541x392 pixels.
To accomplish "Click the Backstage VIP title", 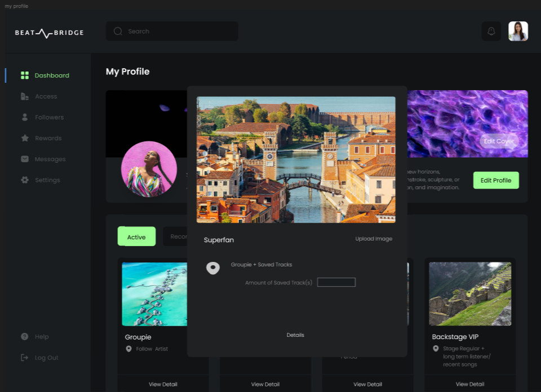I will pos(455,337).
